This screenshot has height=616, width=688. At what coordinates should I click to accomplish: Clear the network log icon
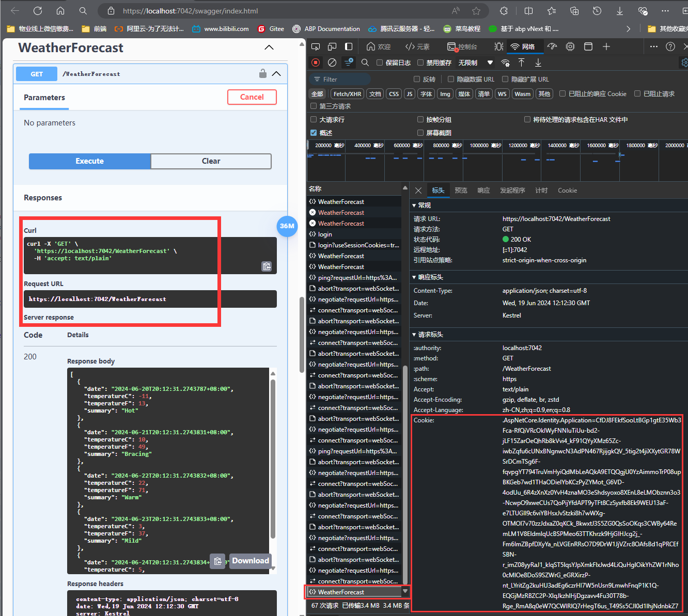332,62
